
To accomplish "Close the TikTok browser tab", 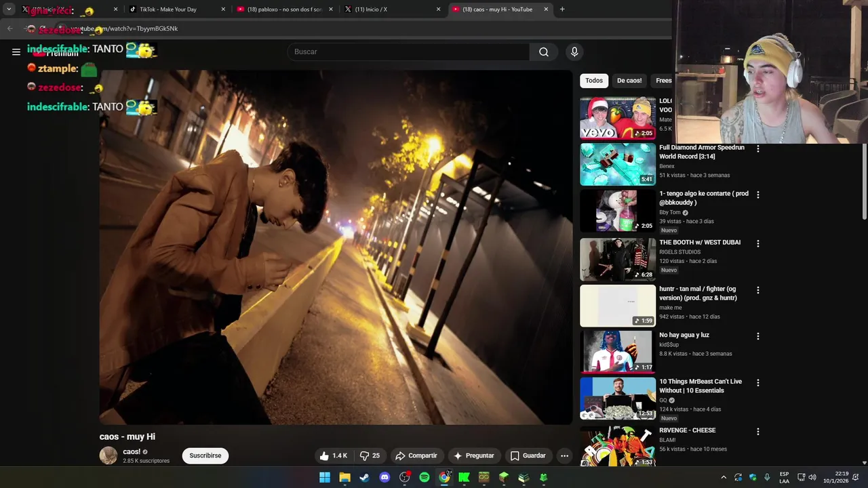I will (x=223, y=9).
